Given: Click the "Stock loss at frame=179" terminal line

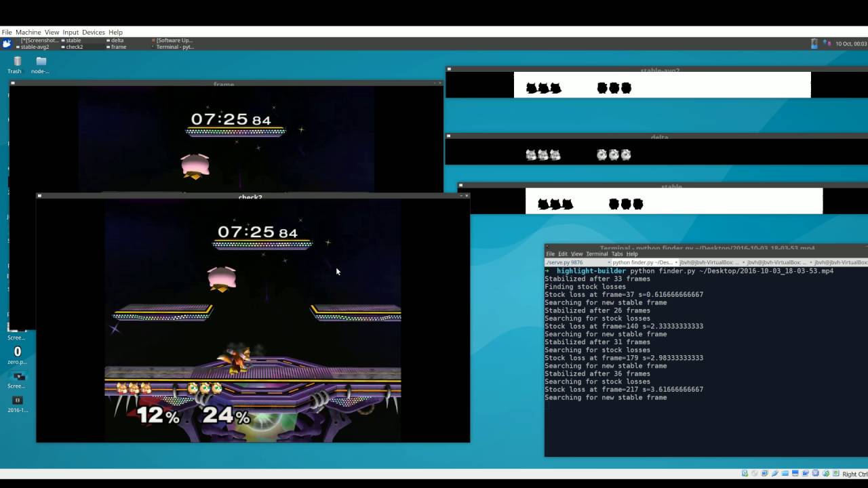Looking at the screenshot, I should tap(624, 358).
